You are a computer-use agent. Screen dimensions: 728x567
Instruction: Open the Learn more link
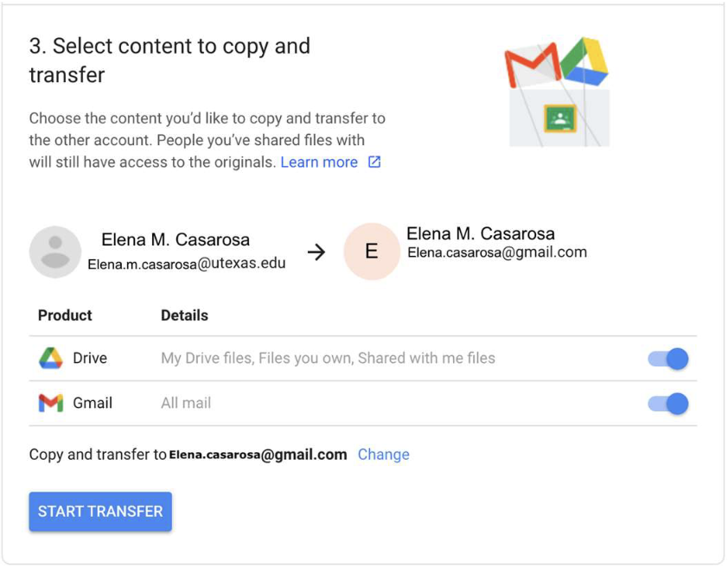tap(319, 162)
